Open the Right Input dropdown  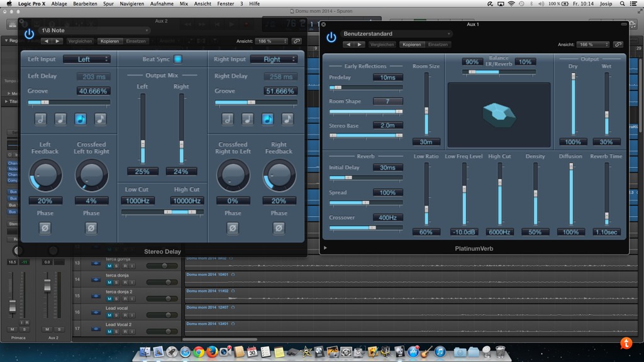coord(274,59)
